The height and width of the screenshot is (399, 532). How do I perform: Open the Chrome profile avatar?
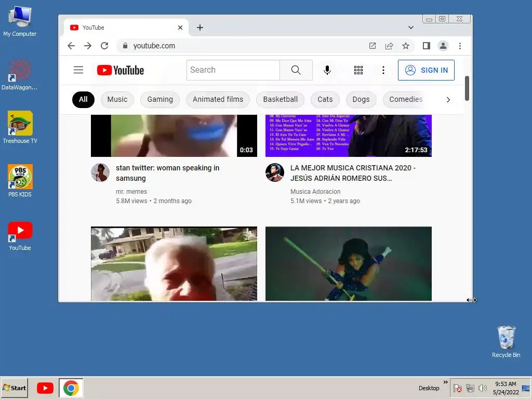coord(443,46)
